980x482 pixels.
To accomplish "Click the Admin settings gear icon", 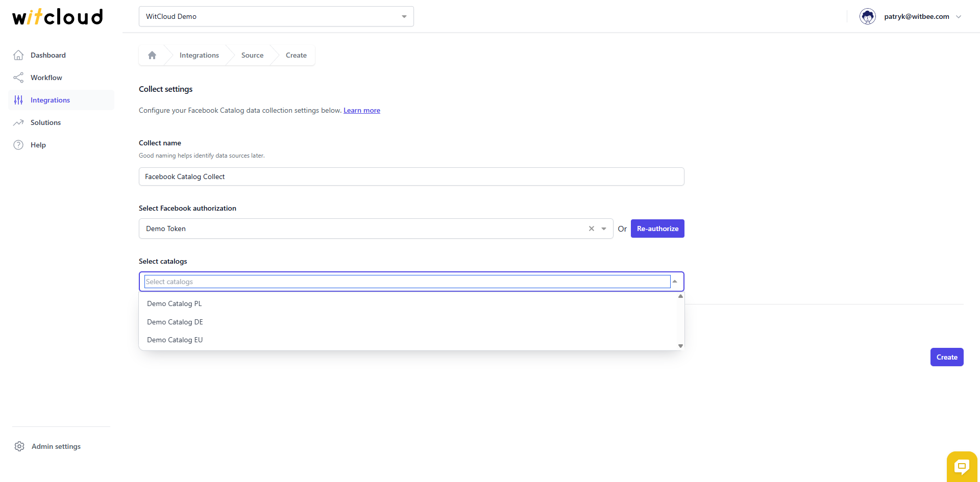I will click(19, 446).
